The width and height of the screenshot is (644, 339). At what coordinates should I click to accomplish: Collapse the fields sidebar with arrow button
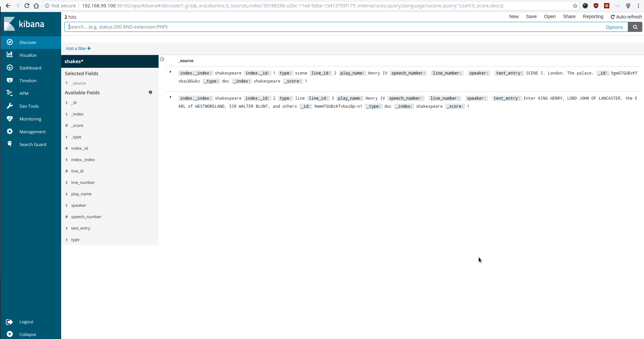click(x=162, y=59)
